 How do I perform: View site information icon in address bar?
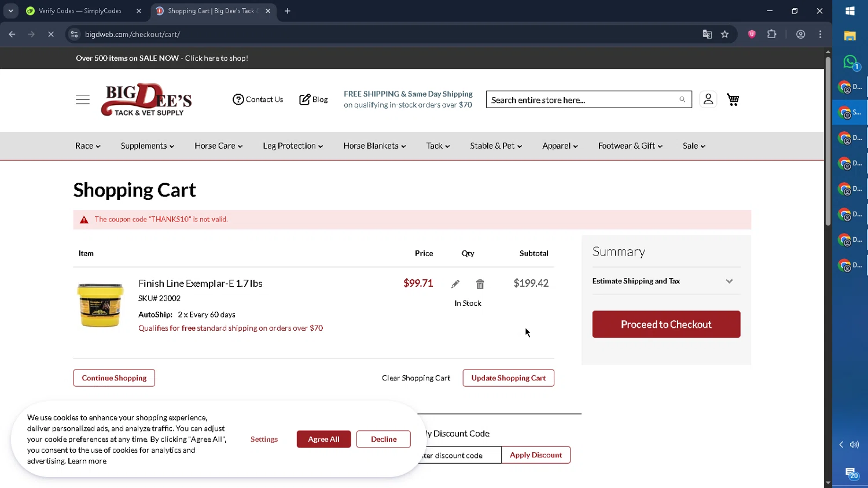74,35
